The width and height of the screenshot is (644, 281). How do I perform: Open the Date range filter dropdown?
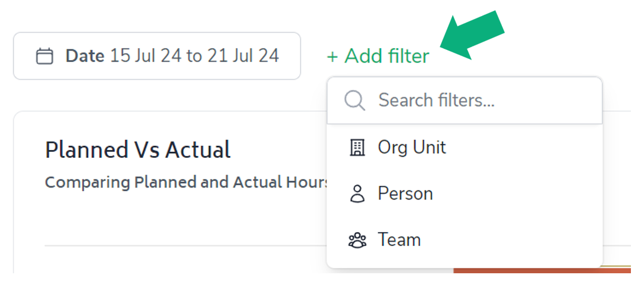coord(156,56)
